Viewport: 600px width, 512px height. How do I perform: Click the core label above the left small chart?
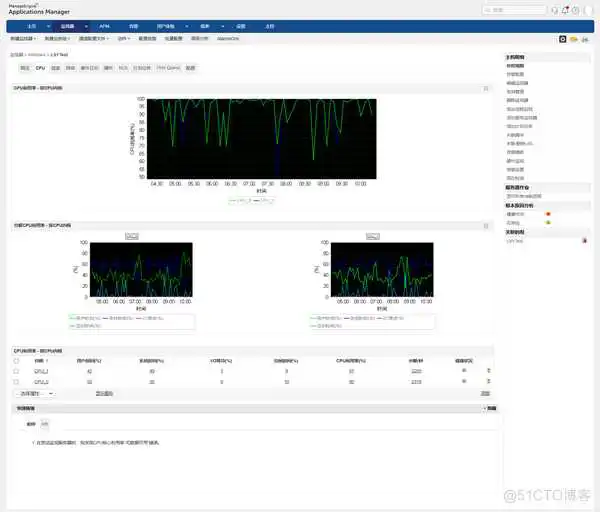(x=132, y=236)
